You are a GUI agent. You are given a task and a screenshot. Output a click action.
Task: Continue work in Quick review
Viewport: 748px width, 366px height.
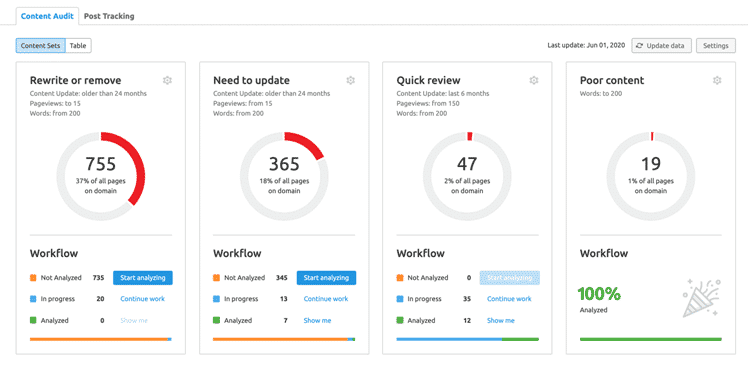(x=509, y=299)
